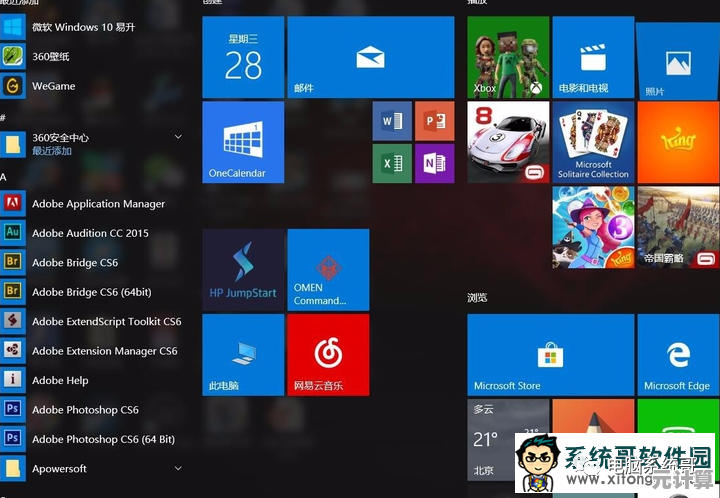
Task: Open the PowerPoint tile
Action: (435, 121)
